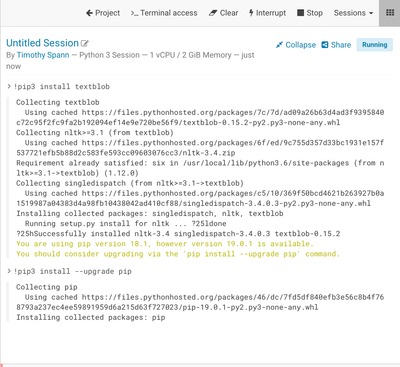This screenshot has height=367, width=400.
Task: Click the 'Installing collected packages: singledispatch, nltk, textblob' line
Action: tap(150, 213)
